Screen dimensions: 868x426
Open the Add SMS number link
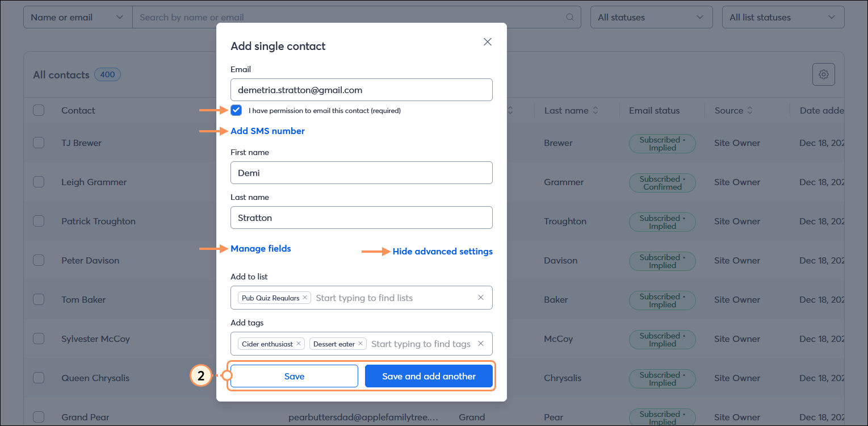(x=267, y=131)
